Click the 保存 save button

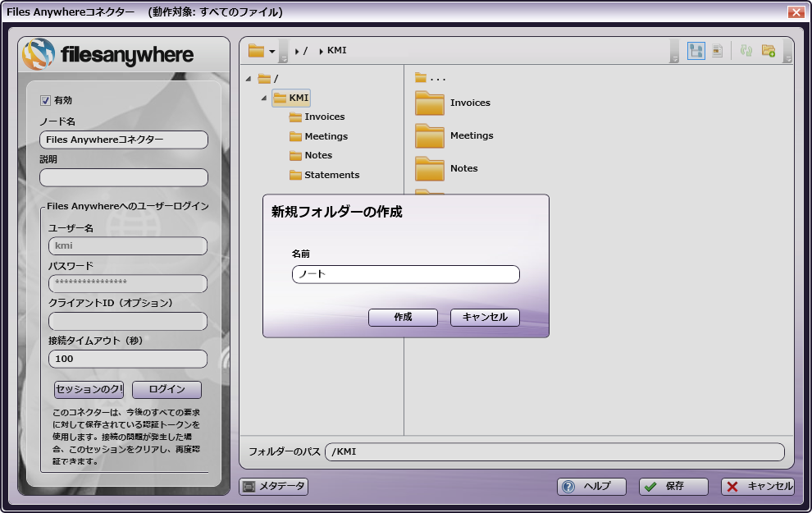click(673, 487)
